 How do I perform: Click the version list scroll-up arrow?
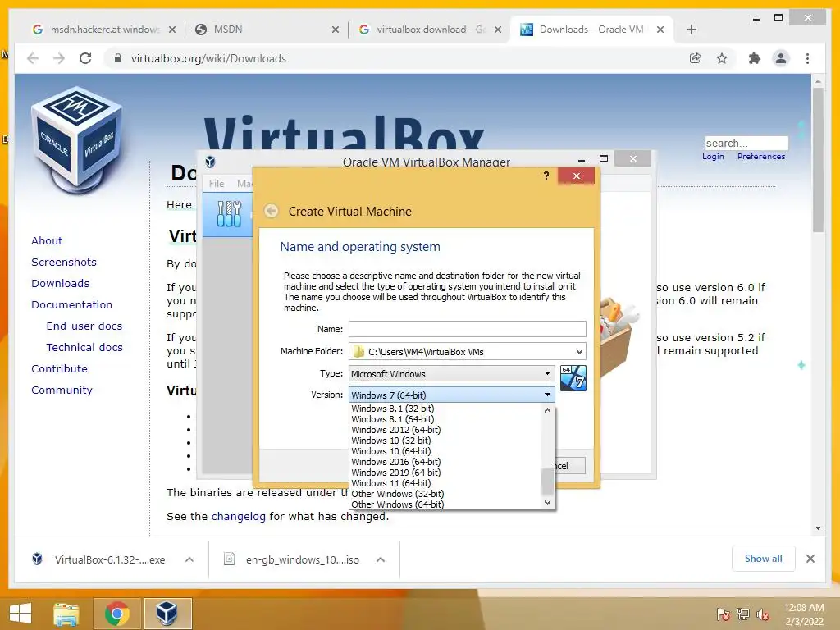click(547, 410)
